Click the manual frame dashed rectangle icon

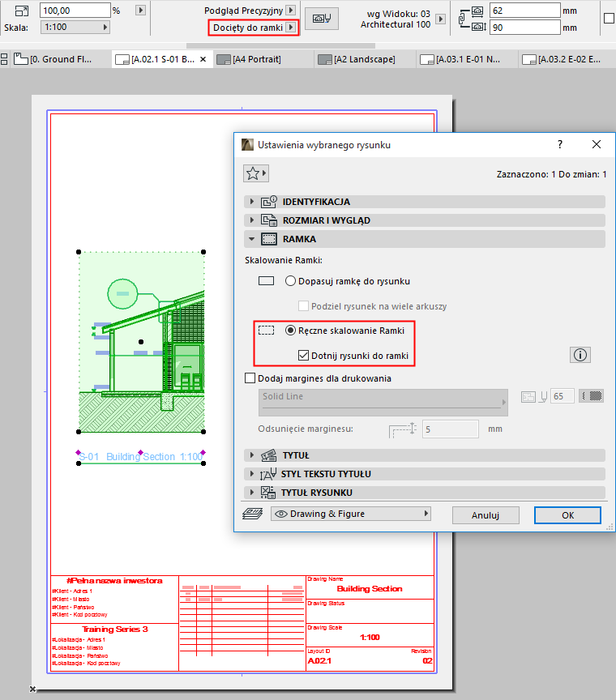[266, 331]
